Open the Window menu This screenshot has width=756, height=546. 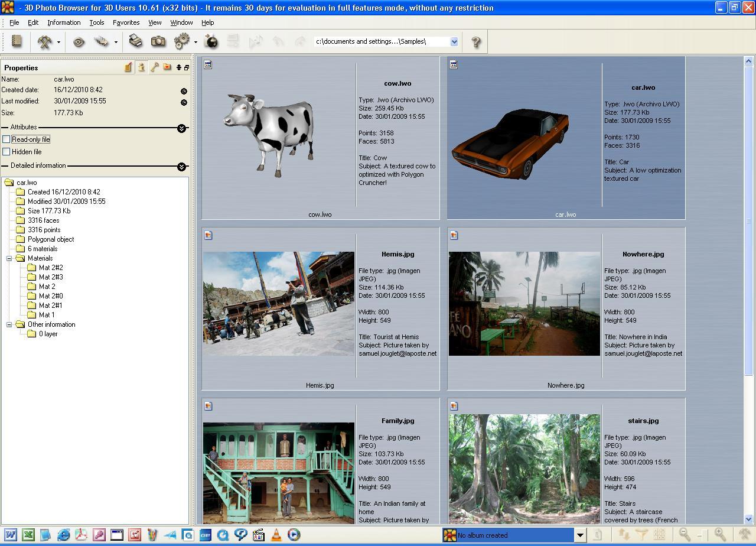(181, 22)
